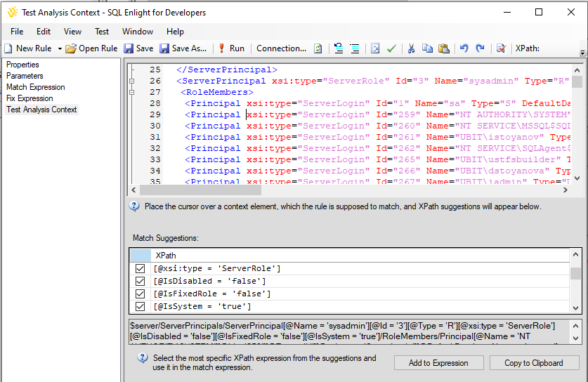Image resolution: width=588 pixels, height=382 pixels.
Task: Collapse the RoleMembers node on line 27
Action: [131, 92]
